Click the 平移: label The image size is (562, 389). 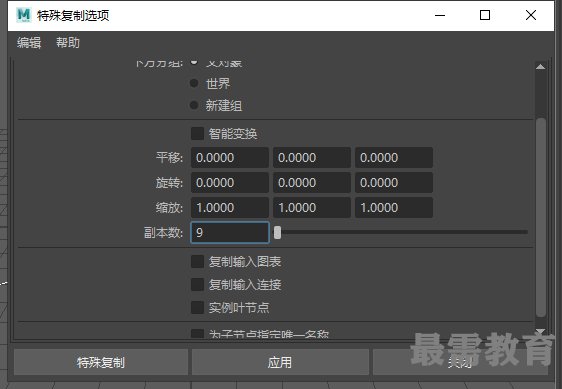point(169,157)
